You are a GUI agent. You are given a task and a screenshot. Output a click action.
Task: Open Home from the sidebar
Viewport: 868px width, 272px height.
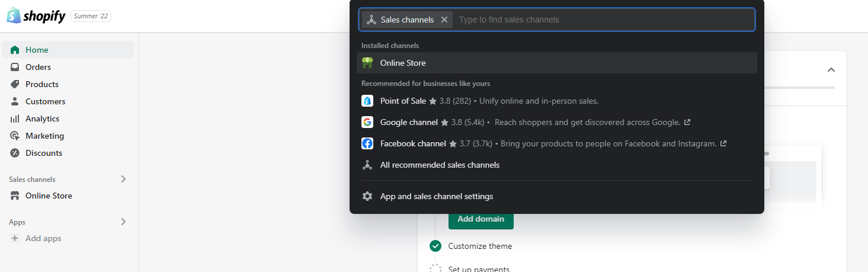click(68, 50)
